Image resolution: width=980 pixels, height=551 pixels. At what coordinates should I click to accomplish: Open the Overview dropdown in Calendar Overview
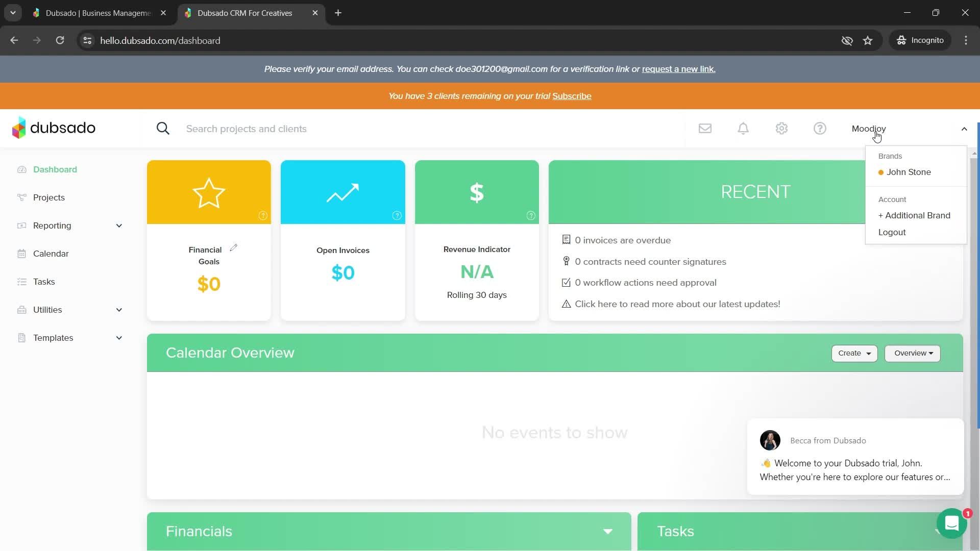point(913,353)
